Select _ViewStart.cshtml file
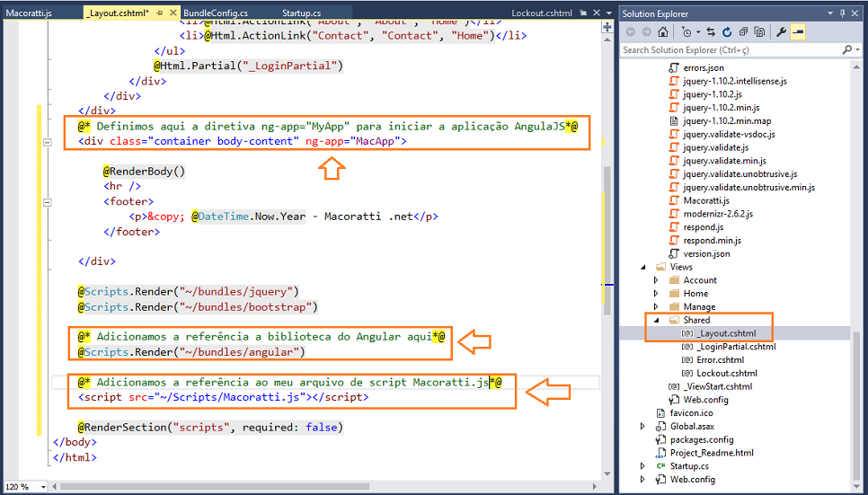 (x=718, y=386)
